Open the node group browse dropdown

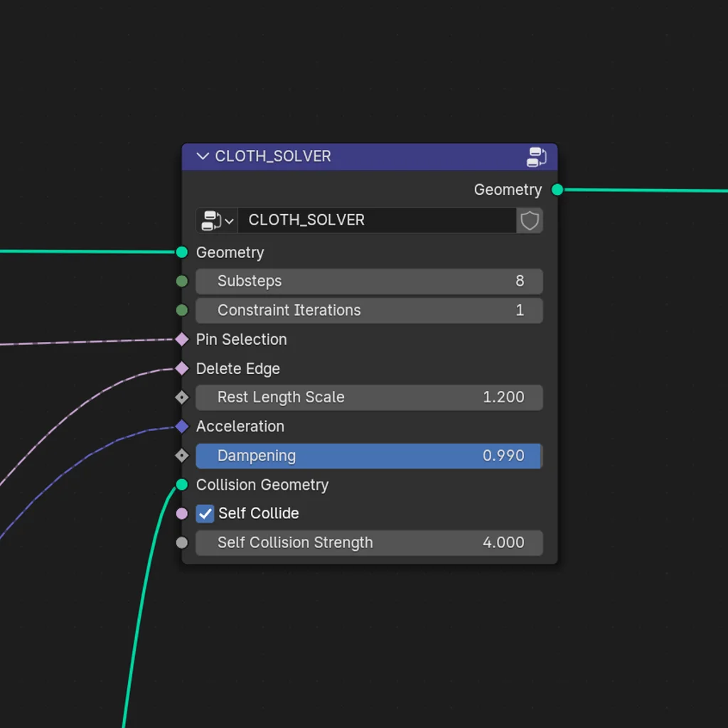[215, 220]
